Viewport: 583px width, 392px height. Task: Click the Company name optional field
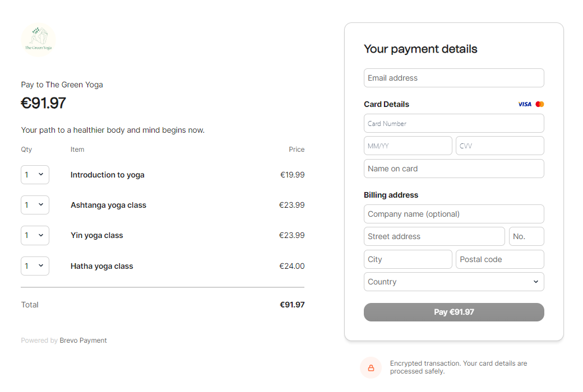click(x=454, y=214)
